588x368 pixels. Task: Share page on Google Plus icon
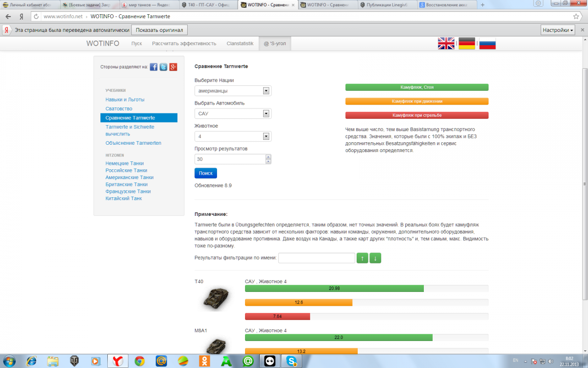pyautogui.click(x=173, y=67)
